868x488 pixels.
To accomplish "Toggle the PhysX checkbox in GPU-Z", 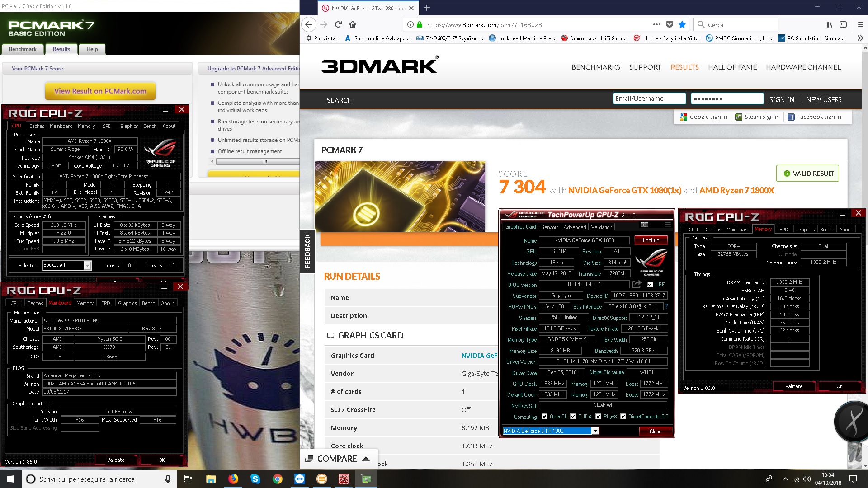I will click(599, 417).
